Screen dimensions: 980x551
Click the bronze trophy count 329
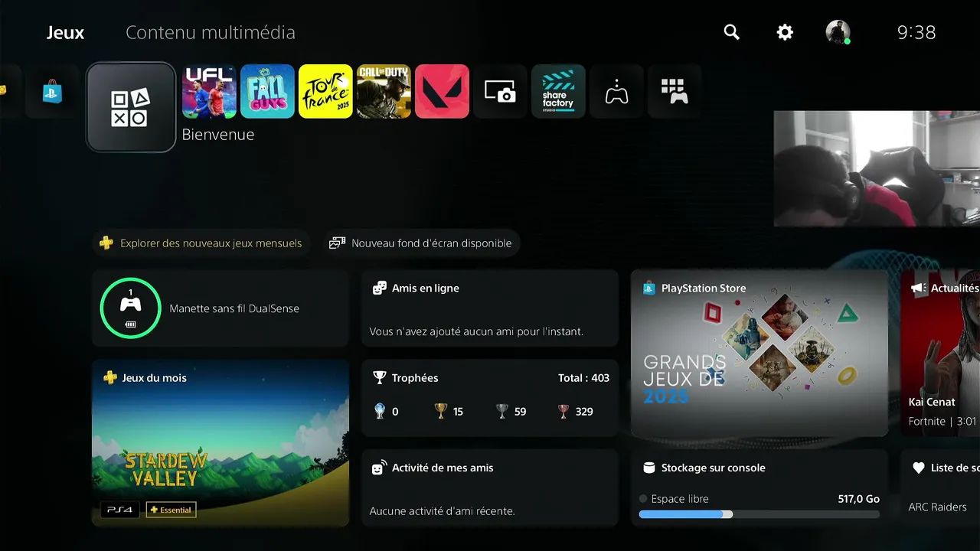tap(575, 411)
